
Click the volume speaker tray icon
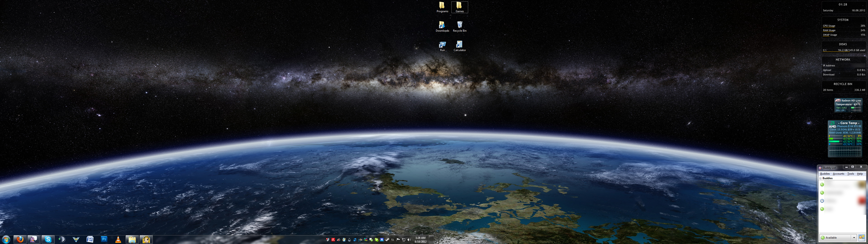pyautogui.click(x=409, y=240)
